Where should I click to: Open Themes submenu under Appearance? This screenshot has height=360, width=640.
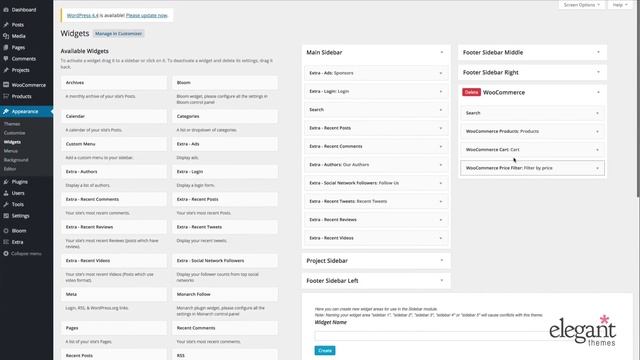click(x=12, y=124)
